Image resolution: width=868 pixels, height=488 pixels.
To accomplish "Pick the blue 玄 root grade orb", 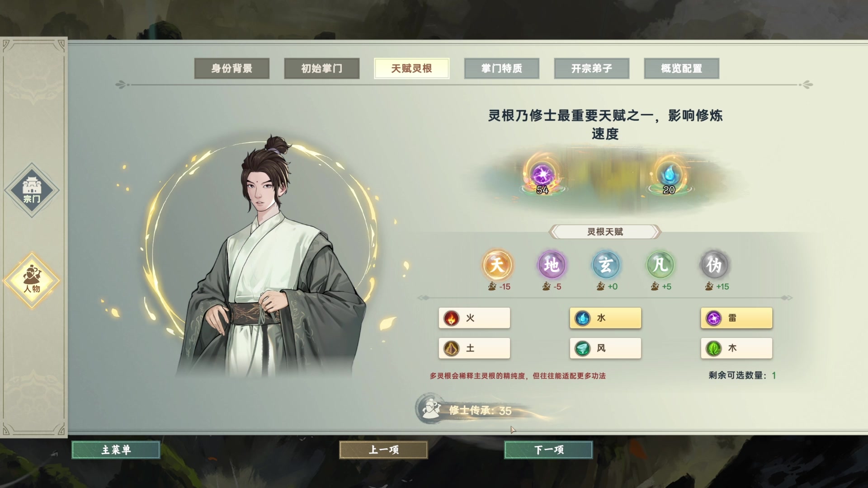I will click(x=605, y=265).
